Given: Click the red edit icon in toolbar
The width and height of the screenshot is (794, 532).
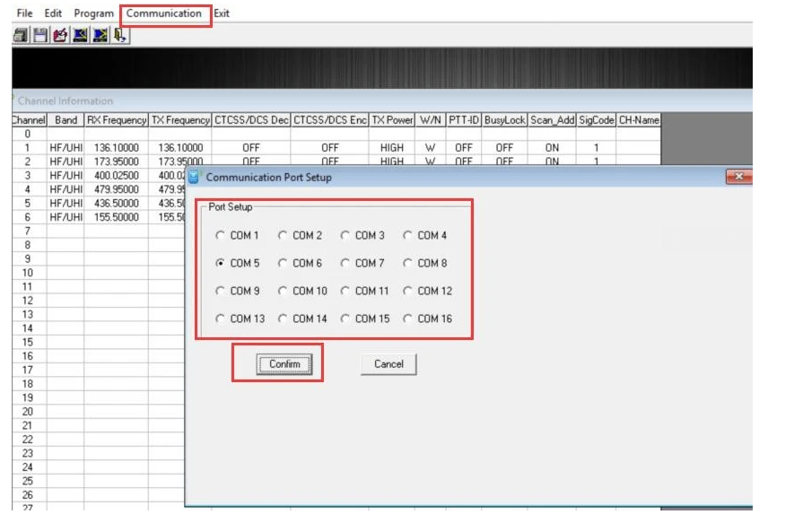Looking at the screenshot, I should (60, 36).
